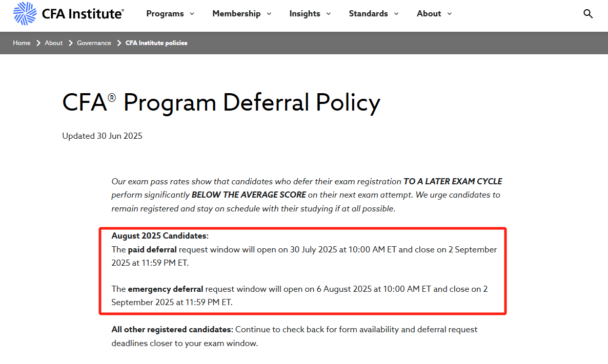Expand the chevron next to Programs
This screenshot has width=608, height=364.
[x=192, y=14]
